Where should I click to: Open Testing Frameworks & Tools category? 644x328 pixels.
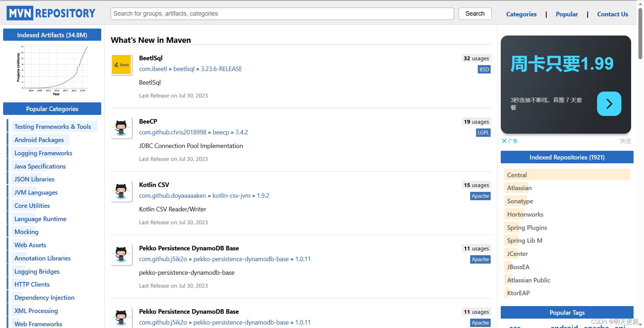[x=53, y=127]
